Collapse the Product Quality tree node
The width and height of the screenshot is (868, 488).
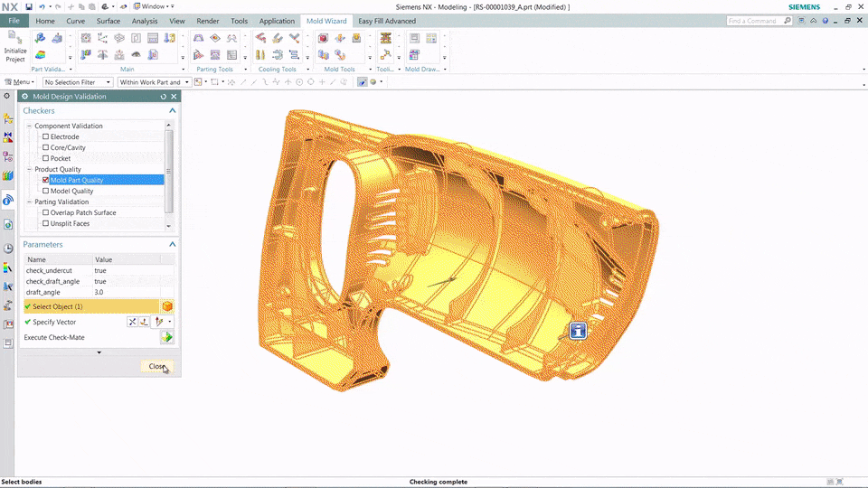coord(29,169)
